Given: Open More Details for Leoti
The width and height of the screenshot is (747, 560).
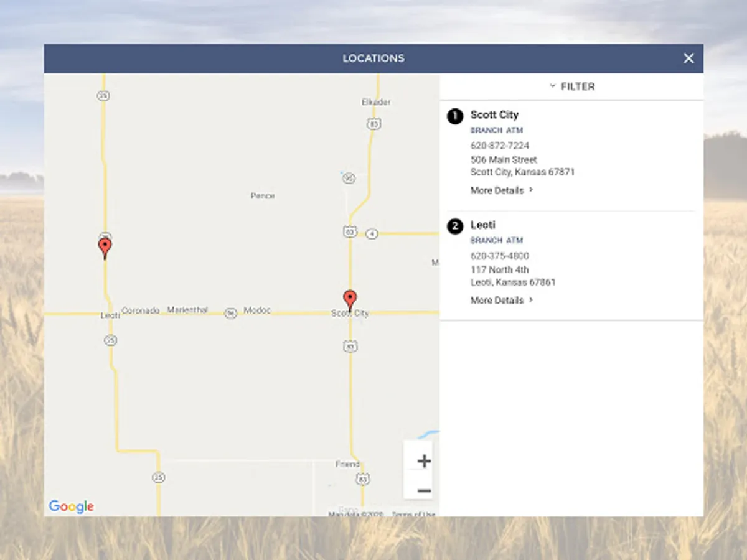Looking at the screenshot, I should 502,300.
